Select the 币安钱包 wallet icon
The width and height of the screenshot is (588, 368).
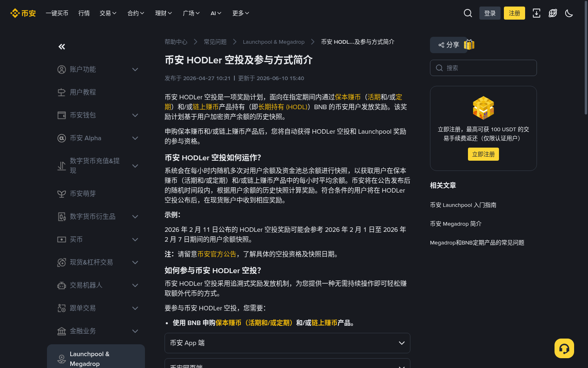point(62,115)
